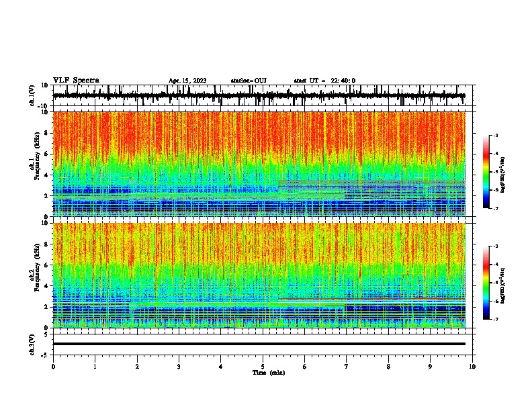This screenshot has width=532, height=411.
Task: Click the "8" kHz tick on ch.1 spectrogram axis
Action: (x=47, y=133)
